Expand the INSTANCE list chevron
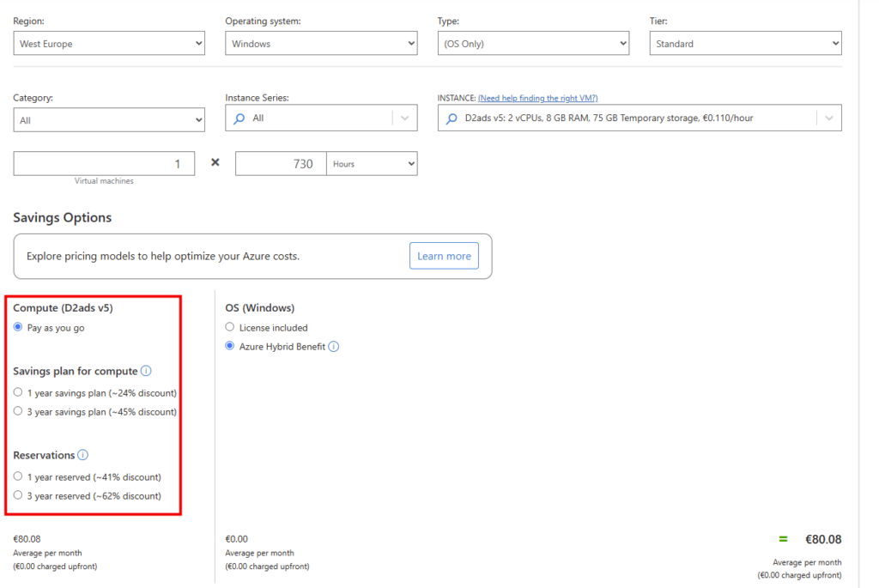Screen dimensions: 879x588 click(829, 118)
